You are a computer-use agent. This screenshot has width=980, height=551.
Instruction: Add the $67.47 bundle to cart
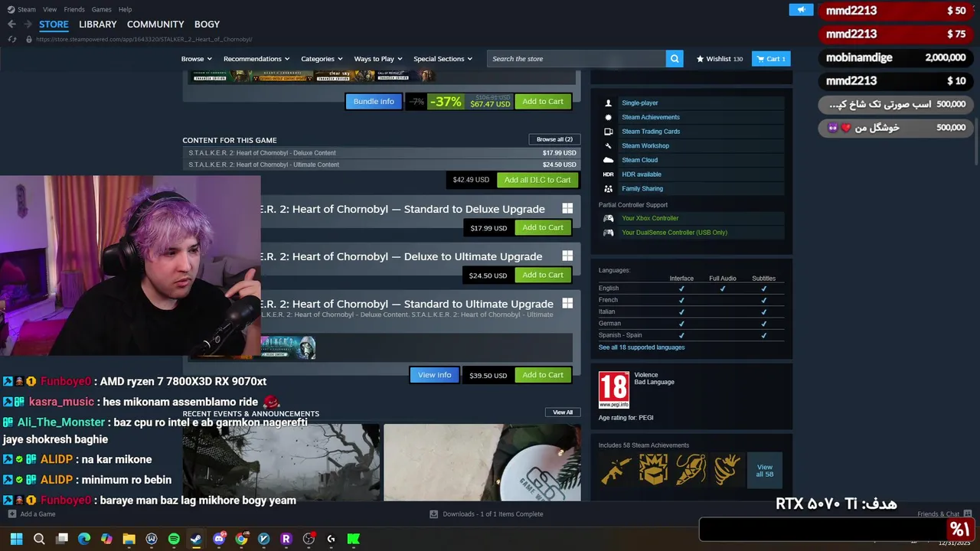(x=543, y=102)
